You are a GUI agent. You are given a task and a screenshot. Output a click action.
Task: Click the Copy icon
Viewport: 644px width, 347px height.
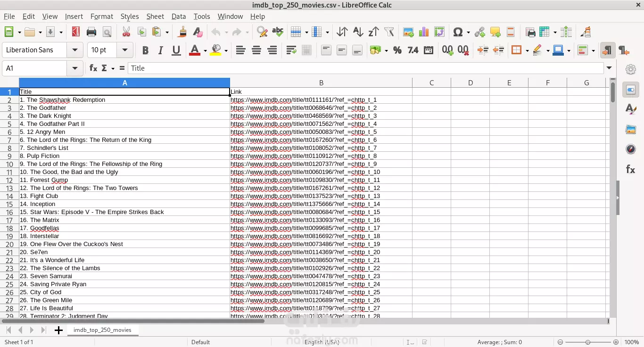(141, 32)
